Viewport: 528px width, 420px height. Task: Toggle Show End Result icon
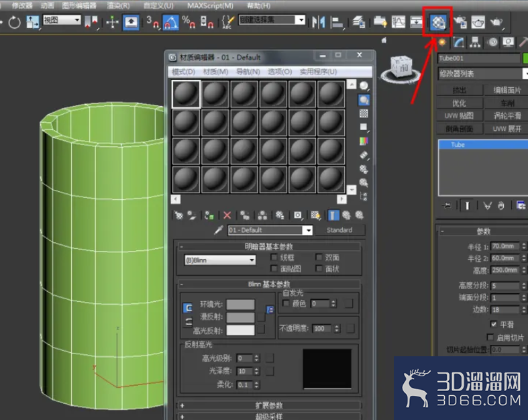[333, 215]
